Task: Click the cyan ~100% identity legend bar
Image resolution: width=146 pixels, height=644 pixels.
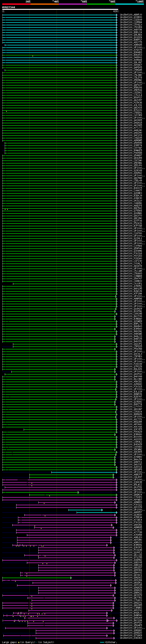Action: tap(130, 4)
